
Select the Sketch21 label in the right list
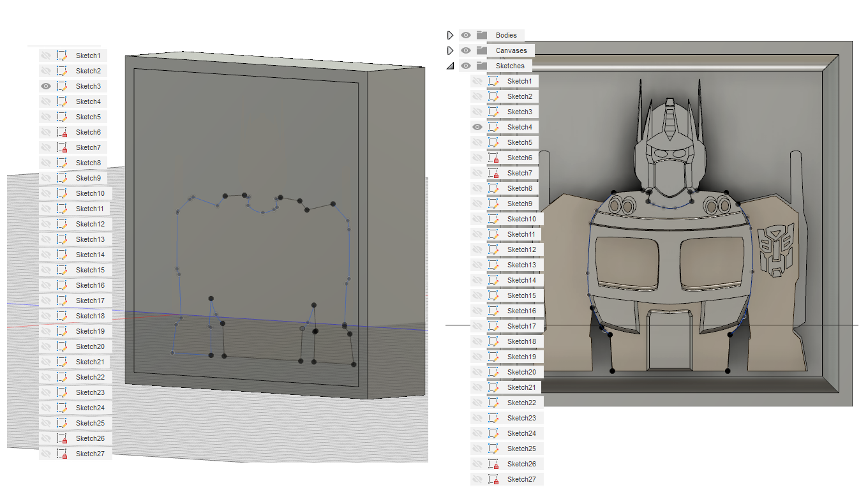click(521, 387)
